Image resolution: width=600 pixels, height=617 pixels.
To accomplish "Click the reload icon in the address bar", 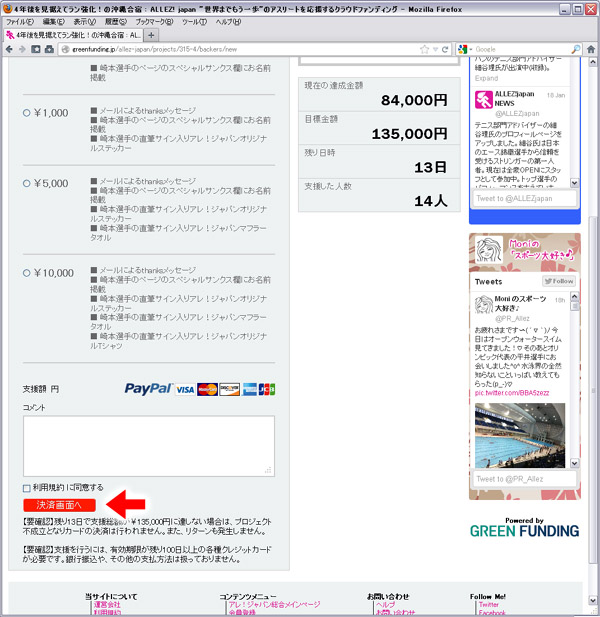I will click(x=445, y=48).
